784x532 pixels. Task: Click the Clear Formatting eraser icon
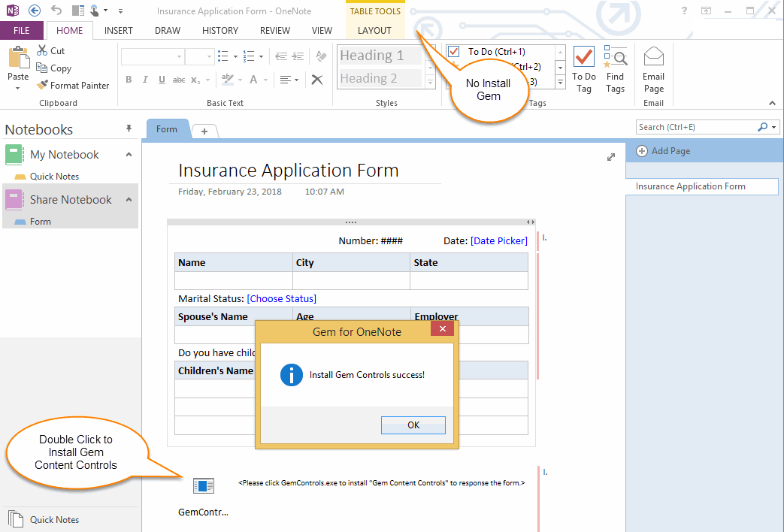coord(321,56)
